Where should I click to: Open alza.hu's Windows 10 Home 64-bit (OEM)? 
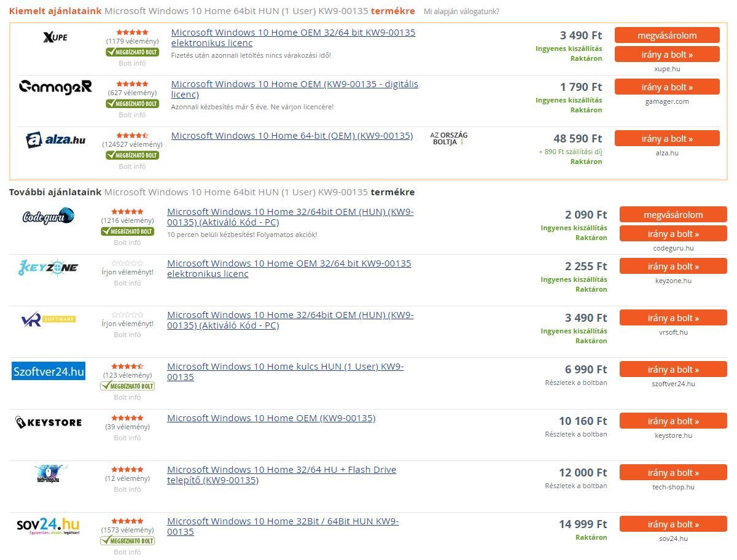pos(292,136)
